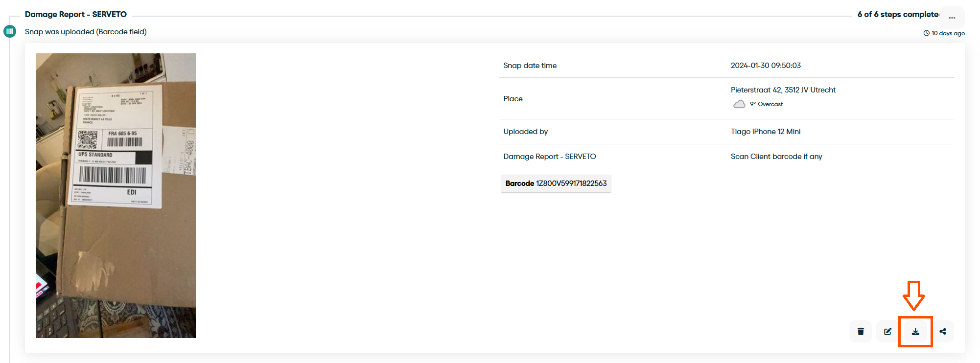Click the 10 days ago timestamp

point(948,33)
